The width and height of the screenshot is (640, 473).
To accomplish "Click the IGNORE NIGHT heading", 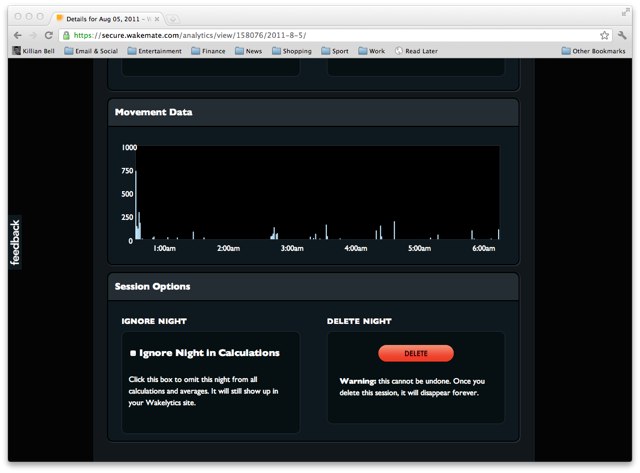I will pos(154,321).
